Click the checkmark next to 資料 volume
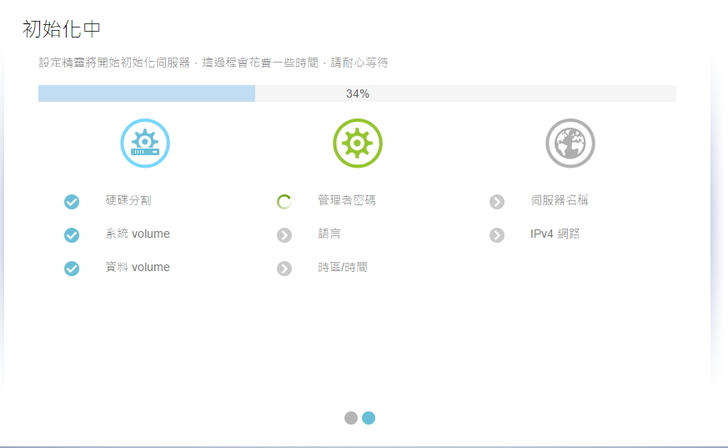This screenshot has width=728, height=448. pos(72,268)
